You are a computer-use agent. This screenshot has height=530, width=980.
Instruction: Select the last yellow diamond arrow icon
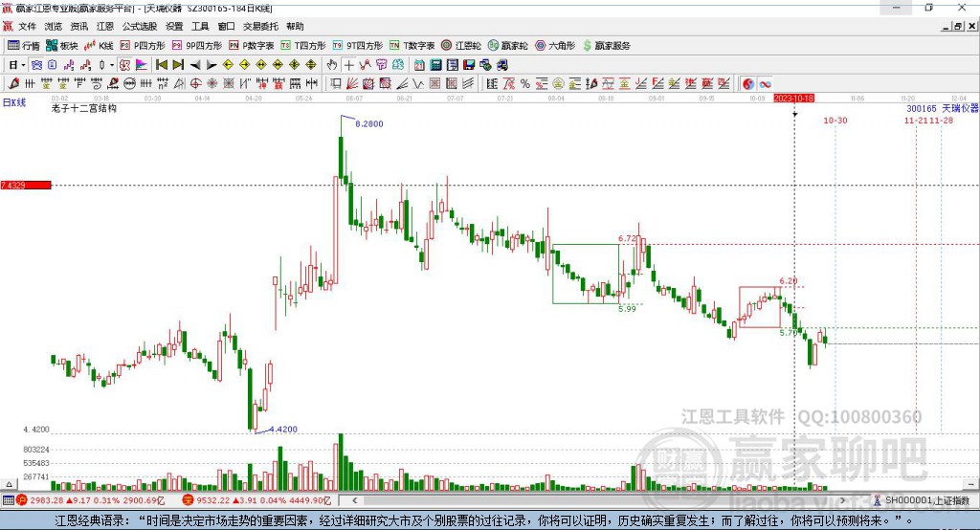point(311,65)
